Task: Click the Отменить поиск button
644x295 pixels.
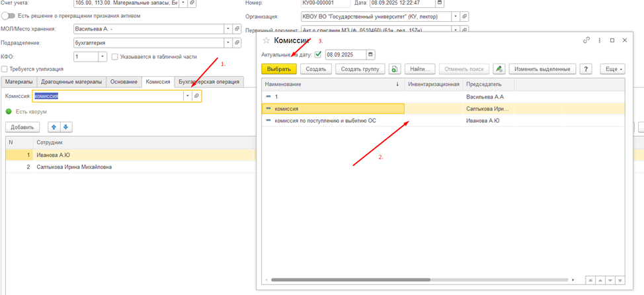Action: (x=464, y=69)
